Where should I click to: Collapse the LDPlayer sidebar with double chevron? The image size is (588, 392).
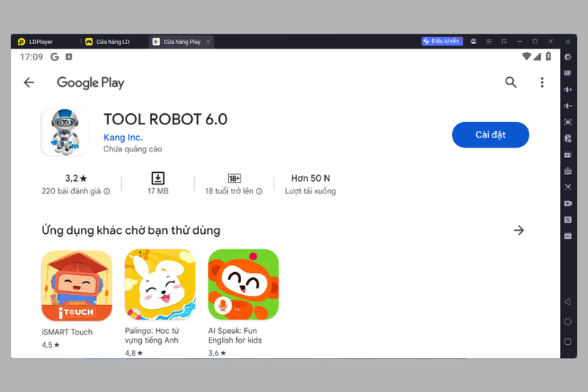(568, 41)
